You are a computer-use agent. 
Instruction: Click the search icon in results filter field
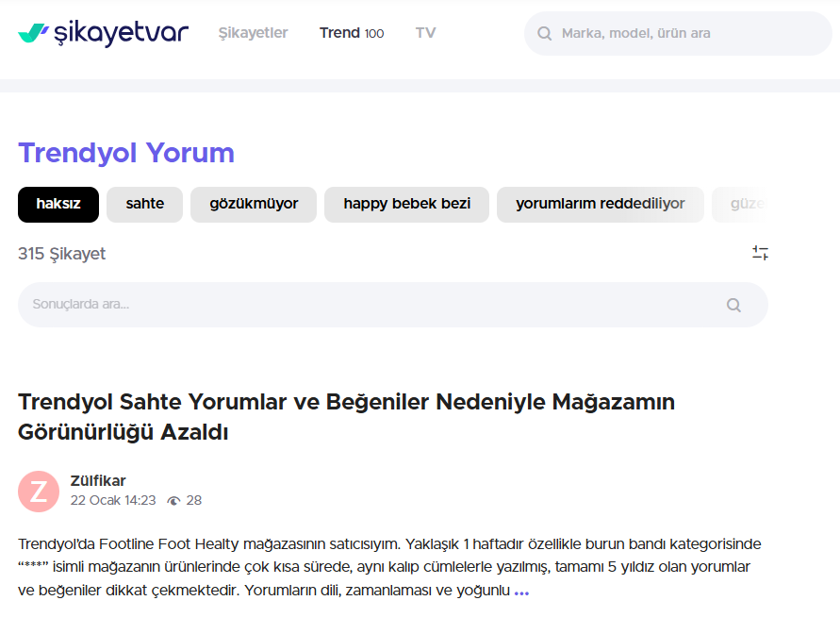tap(733, 305)
